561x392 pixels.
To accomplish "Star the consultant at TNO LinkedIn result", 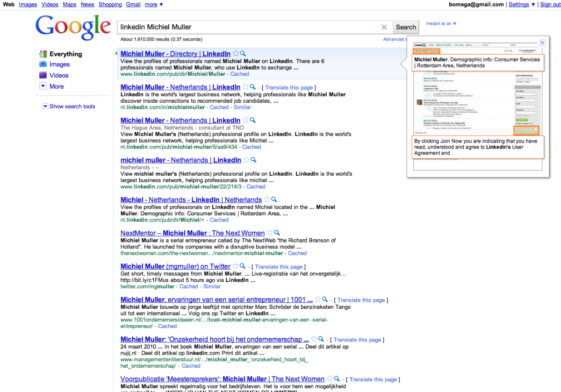I will point(245,120).
